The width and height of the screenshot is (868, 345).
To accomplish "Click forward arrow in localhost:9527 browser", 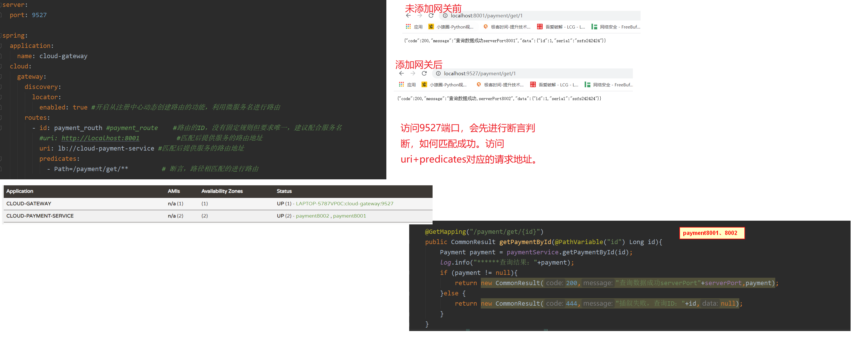I will pyautogui.click(x=413, y=73).
